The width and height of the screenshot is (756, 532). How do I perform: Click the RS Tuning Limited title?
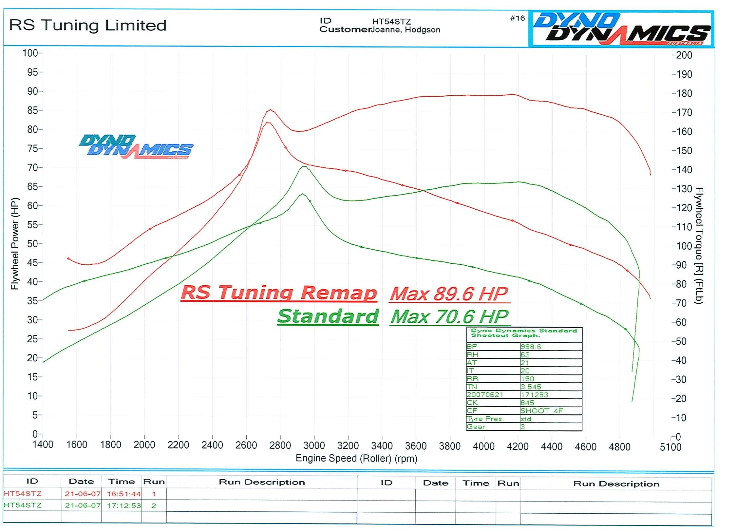[88, 25]
